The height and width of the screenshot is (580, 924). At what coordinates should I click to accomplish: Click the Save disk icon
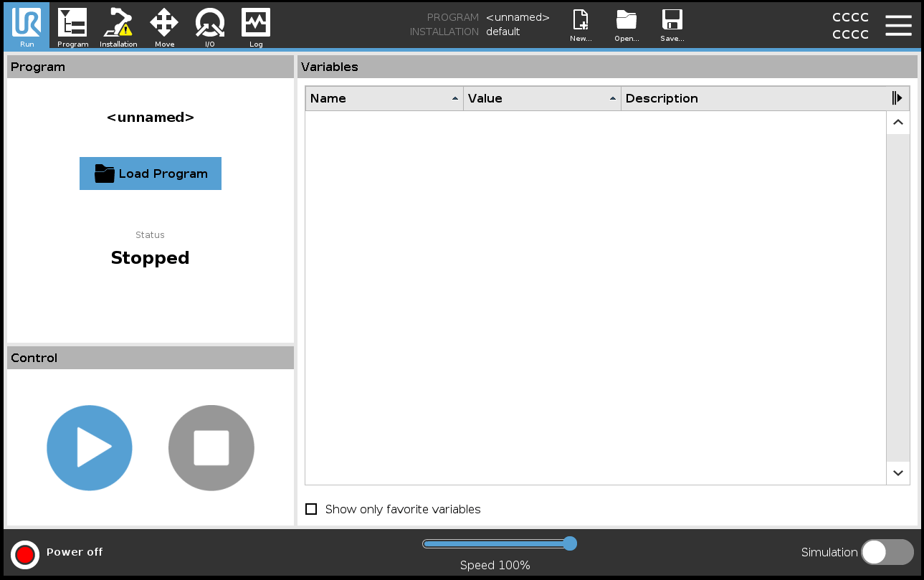coord(672,26)
